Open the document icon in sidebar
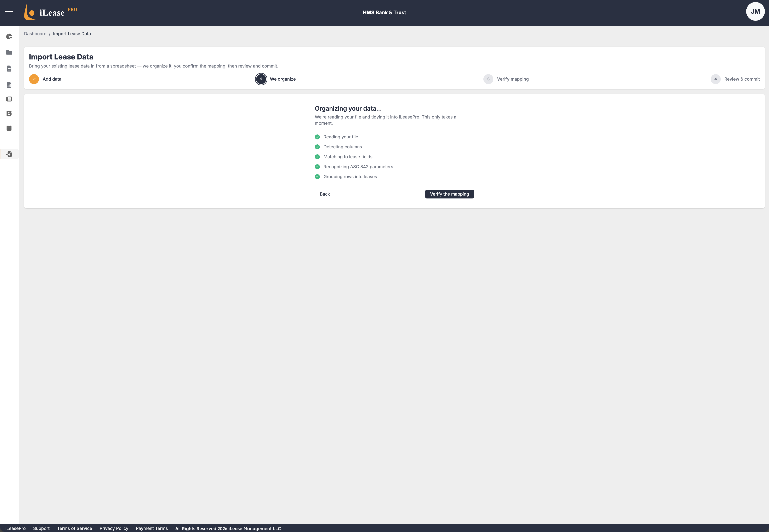Viewport: 769px width, 532px height. 9,69
